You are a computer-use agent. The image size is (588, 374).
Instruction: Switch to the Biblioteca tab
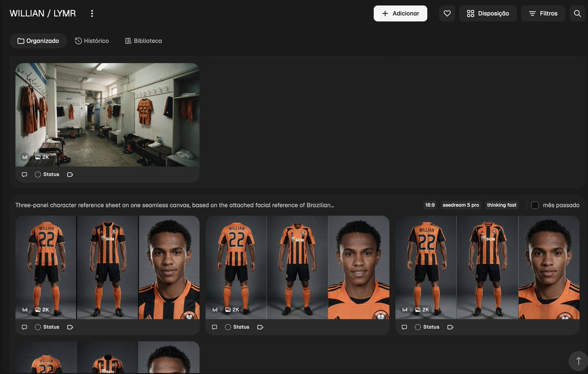click(143, 41)
